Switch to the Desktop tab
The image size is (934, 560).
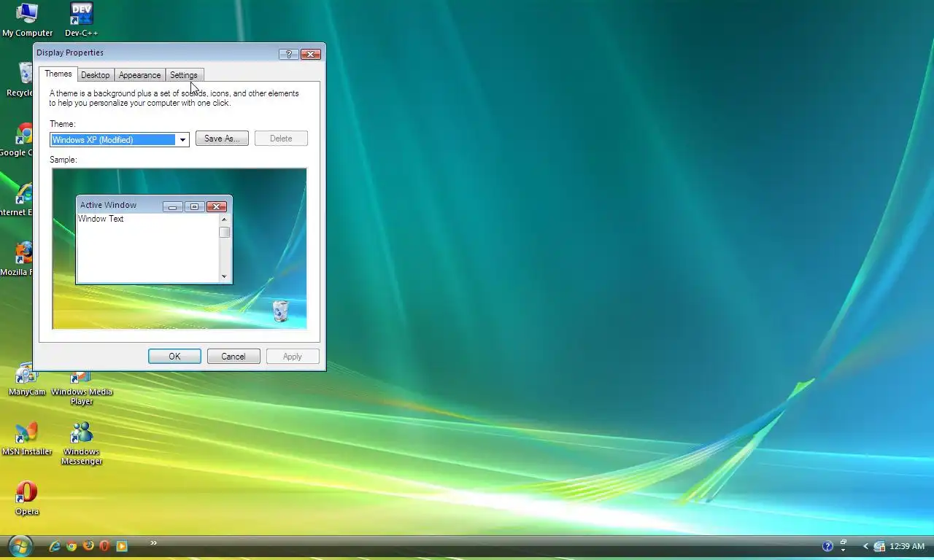click(95, 75)
